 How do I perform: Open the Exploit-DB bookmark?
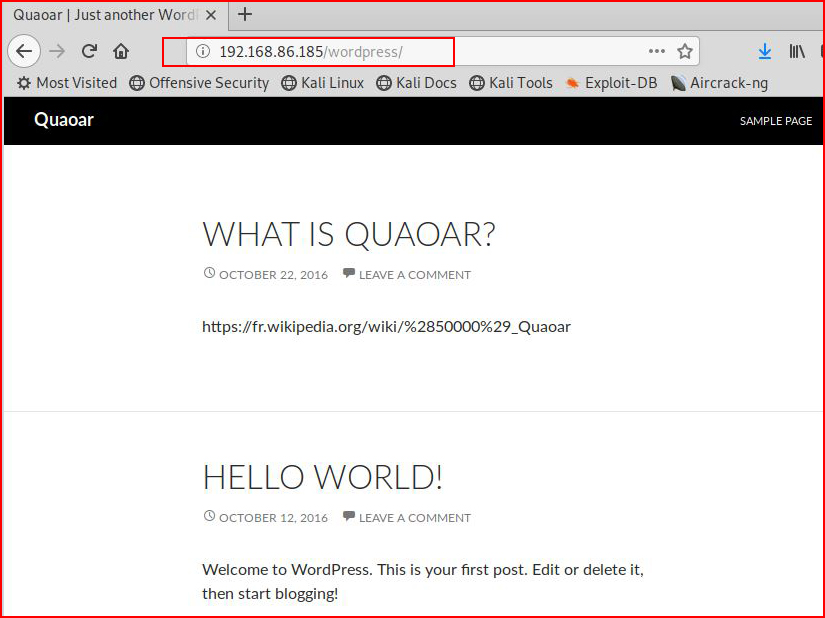[x=611, y=83]
